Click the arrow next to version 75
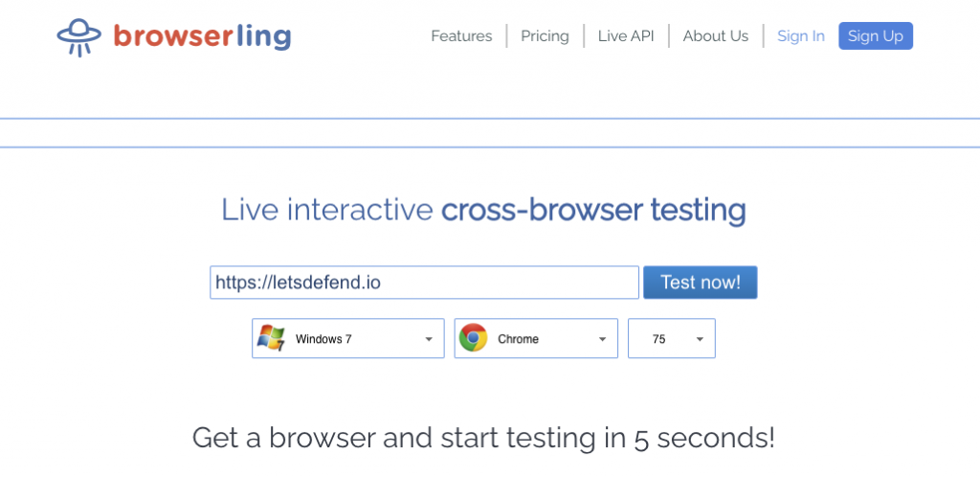This screenshot has width=980, height=477. point(700,339)
